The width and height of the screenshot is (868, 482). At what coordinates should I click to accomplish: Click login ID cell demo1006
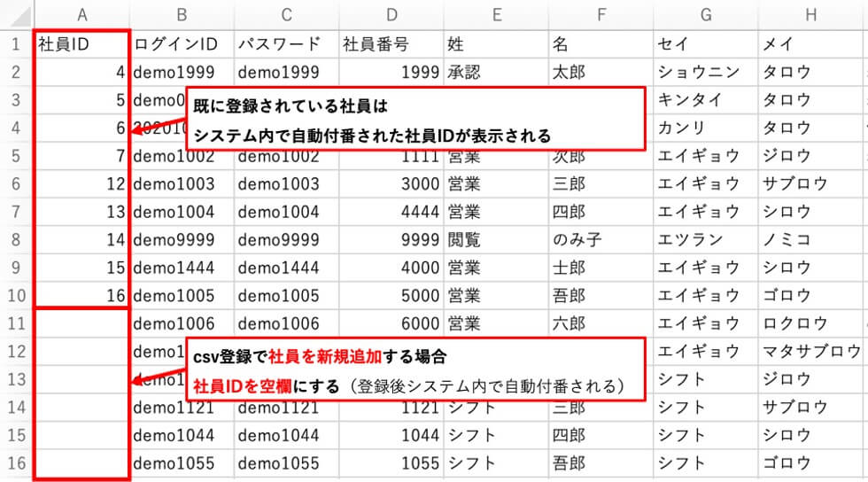click(181, 323)
